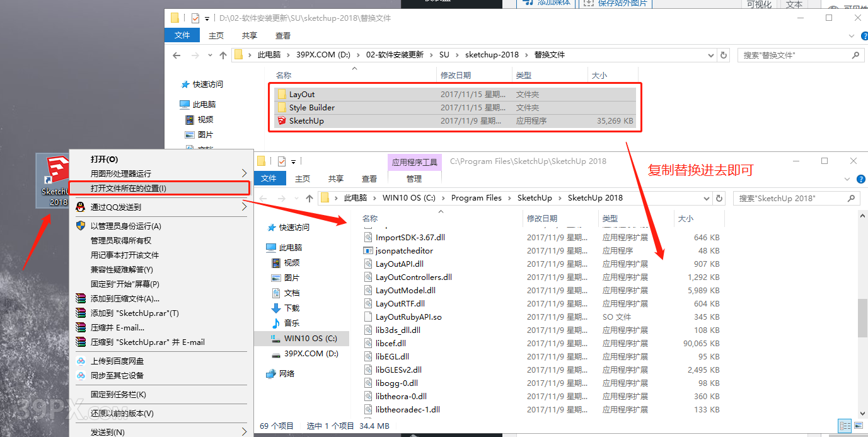Open 图片 in SketchUp 2018 window sidebar

click(x=292, y=278)
